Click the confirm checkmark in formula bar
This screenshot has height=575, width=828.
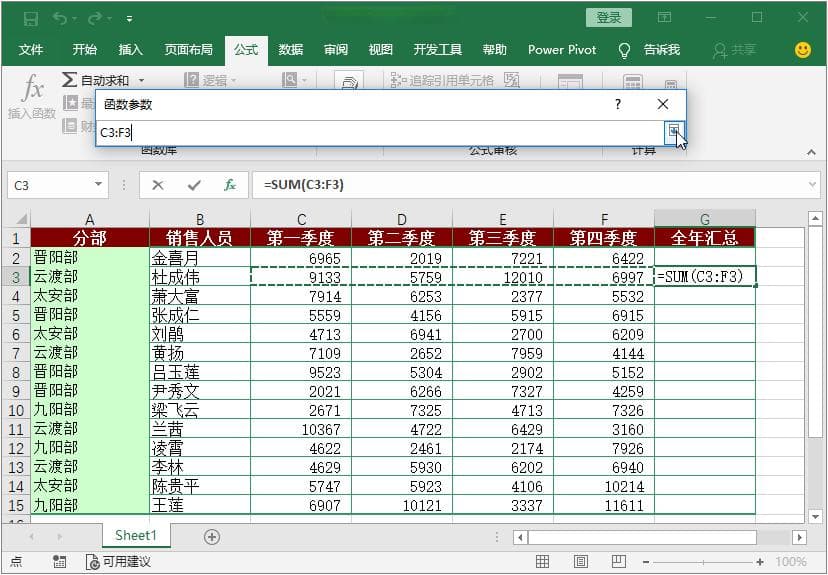pos(194,185)
